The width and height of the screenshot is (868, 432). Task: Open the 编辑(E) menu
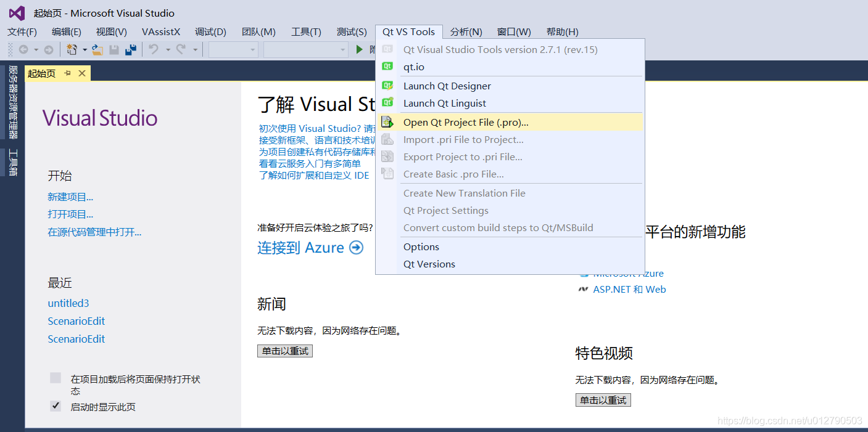tap(67, 32)
